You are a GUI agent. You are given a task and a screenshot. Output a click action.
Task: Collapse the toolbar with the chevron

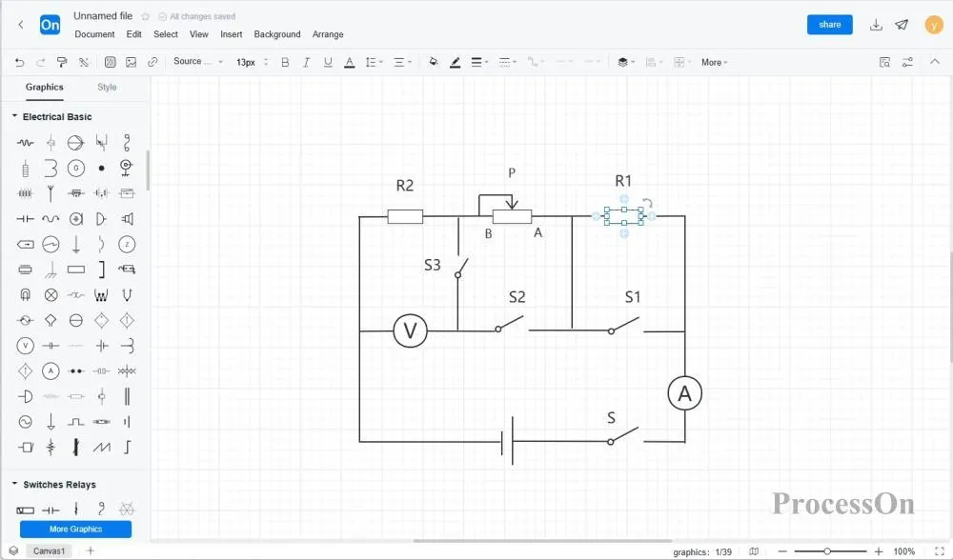coord(935,61)
